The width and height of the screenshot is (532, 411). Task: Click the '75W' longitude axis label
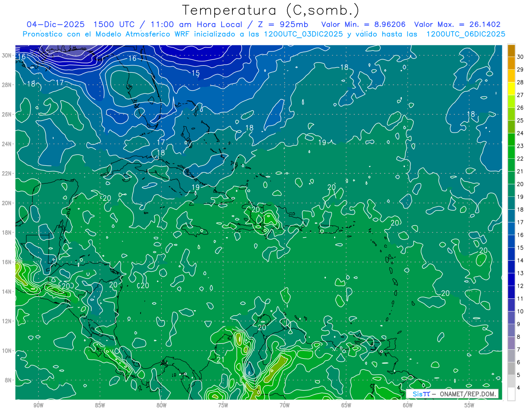pos(223,405)
